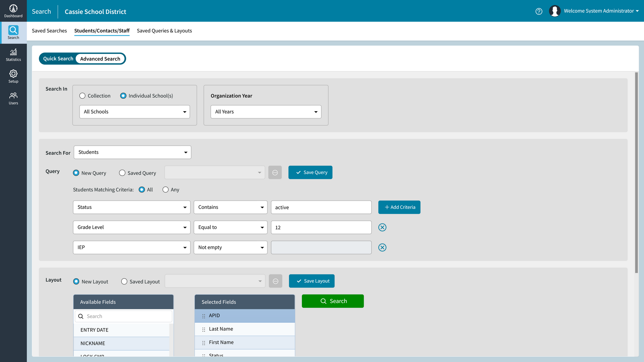The width and height of the screenshot is (644, 362).
Task: Toggle to Quick Search mode
Action: [58, 58]
